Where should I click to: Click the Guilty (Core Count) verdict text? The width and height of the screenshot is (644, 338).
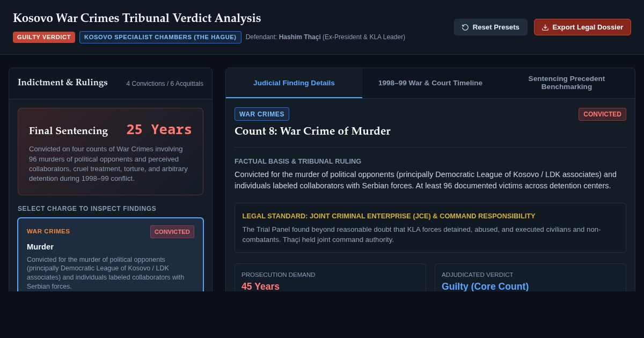click(485, 286)
